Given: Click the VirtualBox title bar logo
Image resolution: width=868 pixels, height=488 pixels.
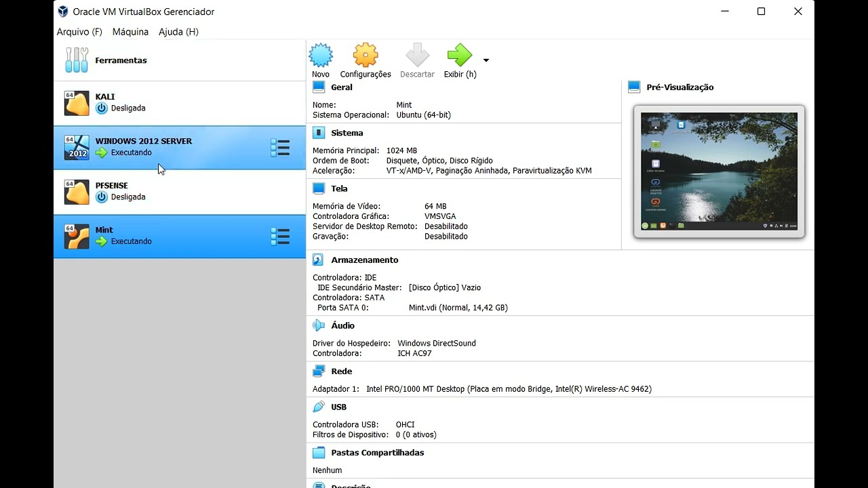Looking at the screenshot, I should (x=63, y=12).
